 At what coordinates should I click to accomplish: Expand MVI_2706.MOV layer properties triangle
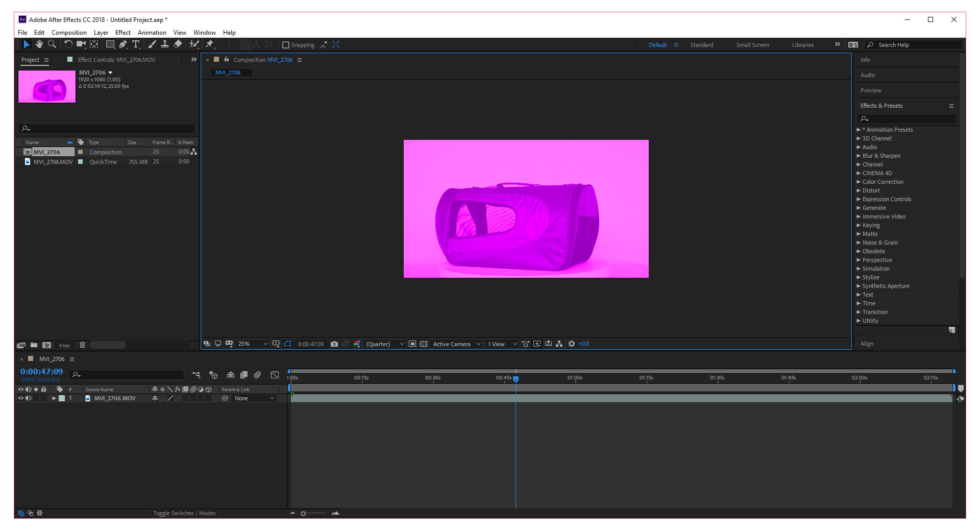click(54, 398)
